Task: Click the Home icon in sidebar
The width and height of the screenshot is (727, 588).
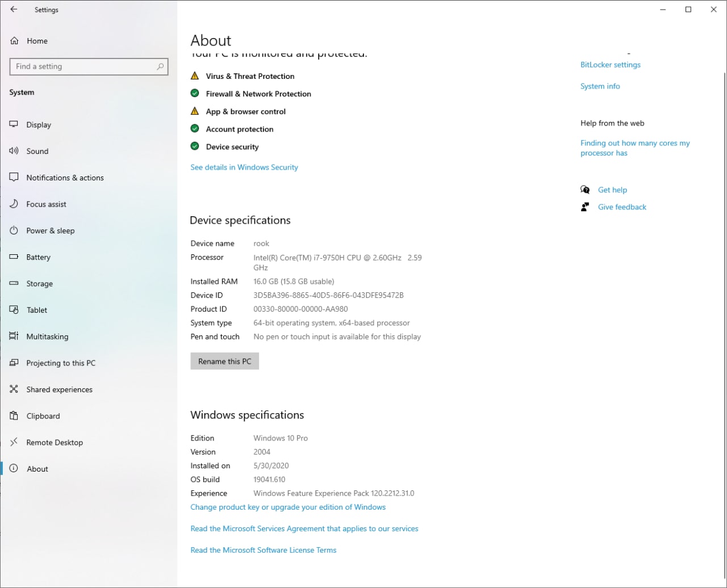Action: click(x=14, y=41)
